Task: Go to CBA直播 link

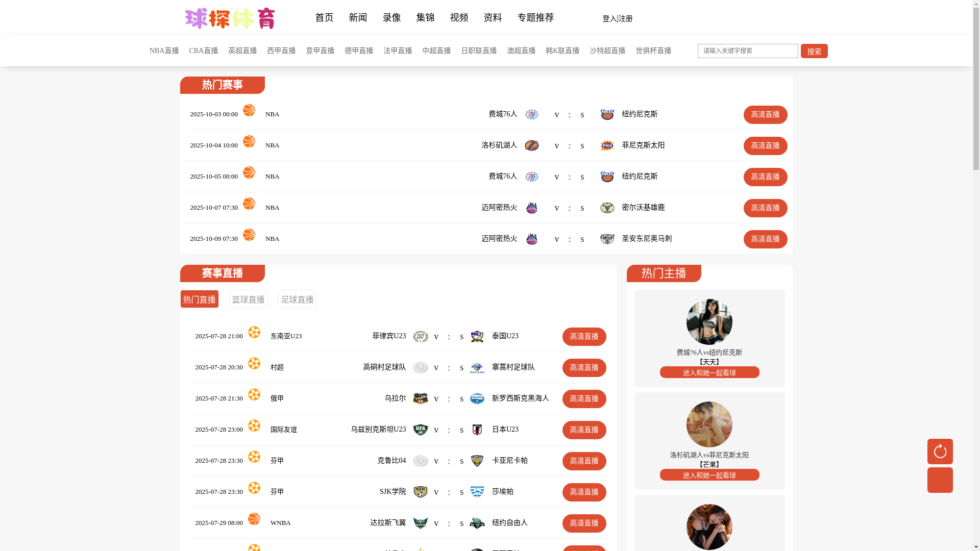Action: pyautogui.click(x=204, y=51)
